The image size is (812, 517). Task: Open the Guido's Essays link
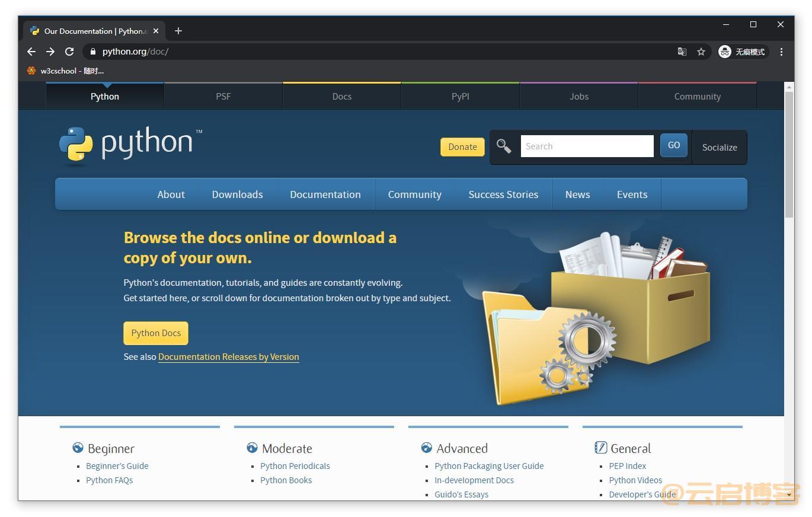click(x=462, y=494)
